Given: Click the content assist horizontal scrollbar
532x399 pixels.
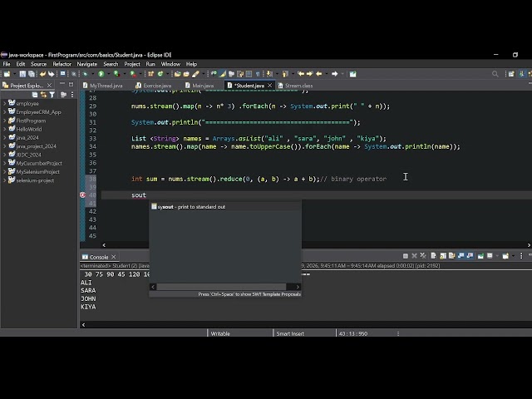Looking at the screenshot, I should 221,287.
